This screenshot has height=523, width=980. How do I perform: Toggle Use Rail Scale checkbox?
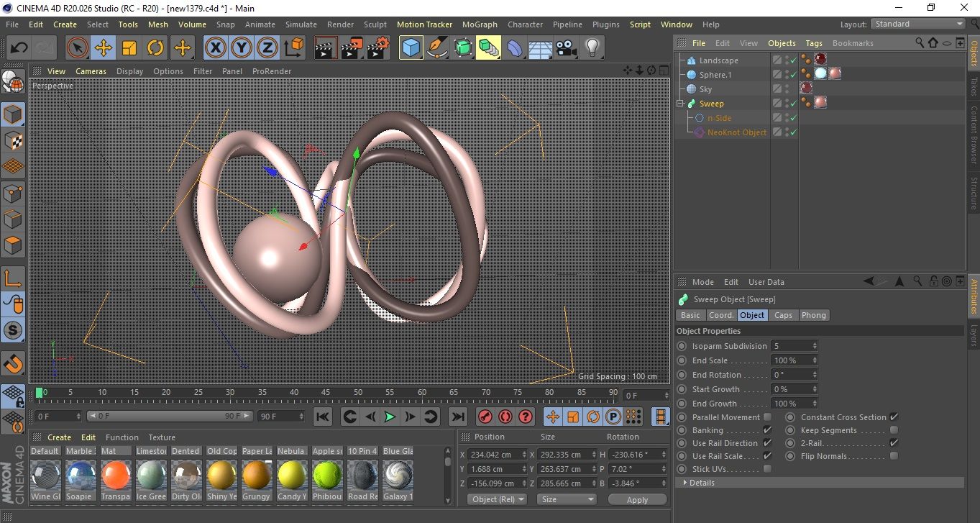coord(767,456)
